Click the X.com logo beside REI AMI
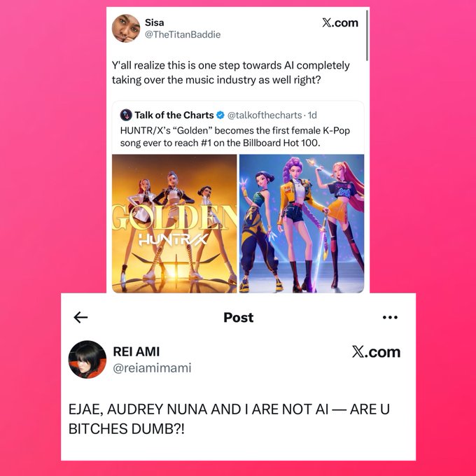This screenshot has width=476, height=476. [376, 352]
